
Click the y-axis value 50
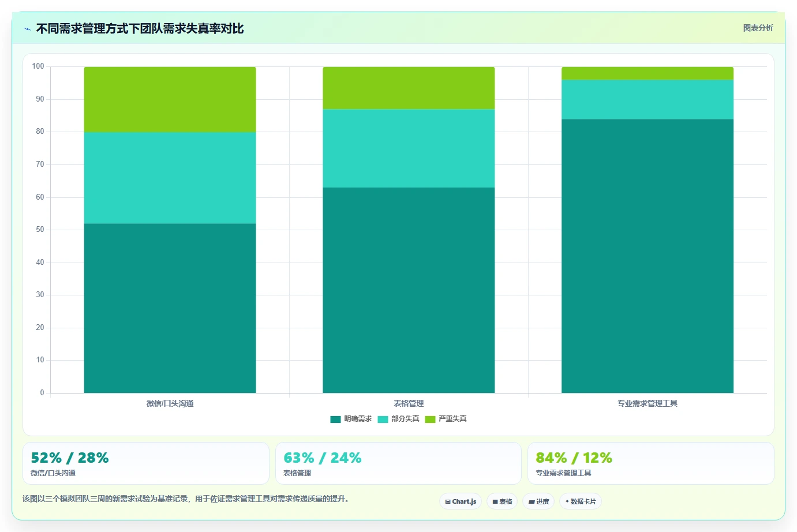coord(40,230)
